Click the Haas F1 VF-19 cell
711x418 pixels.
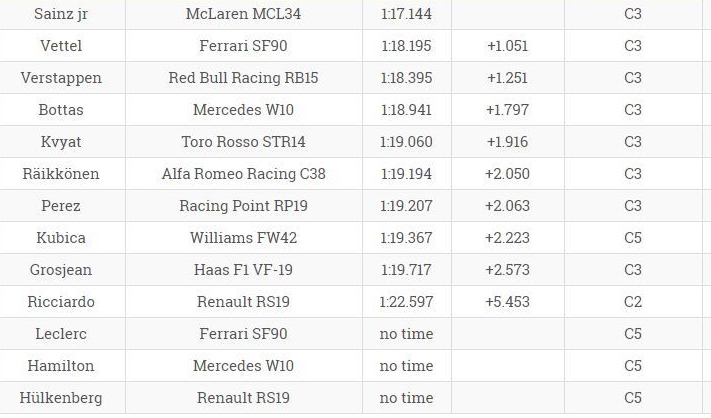pyautogui.click(x=244, y=270)
